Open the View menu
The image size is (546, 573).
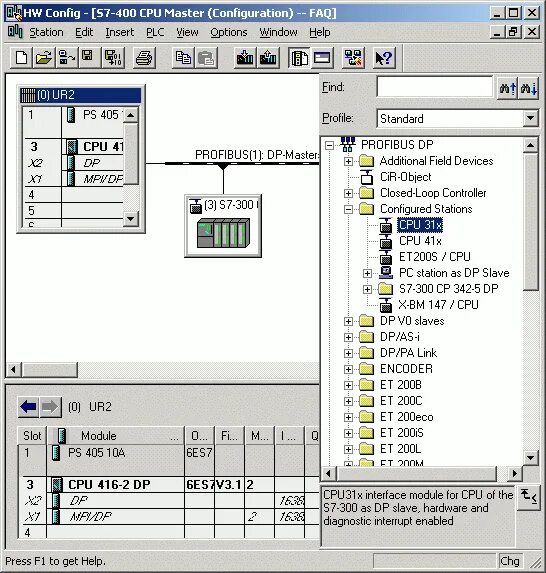[187, 33]
